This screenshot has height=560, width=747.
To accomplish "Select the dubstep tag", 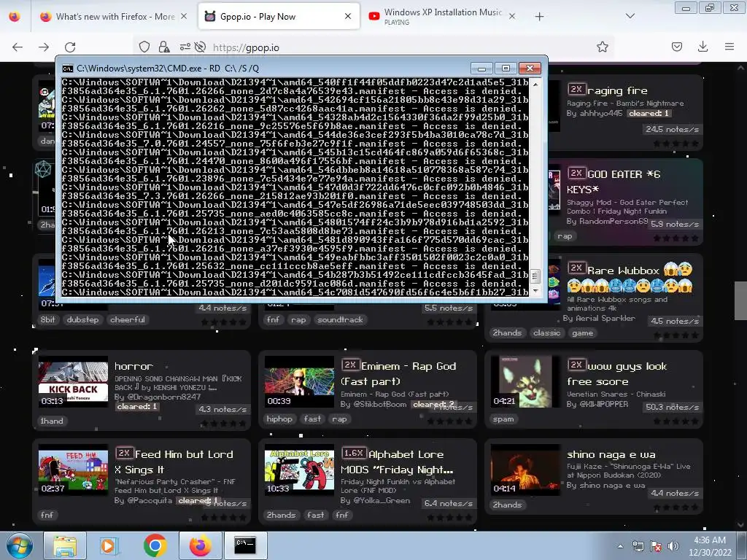I will tap(83, 319).
